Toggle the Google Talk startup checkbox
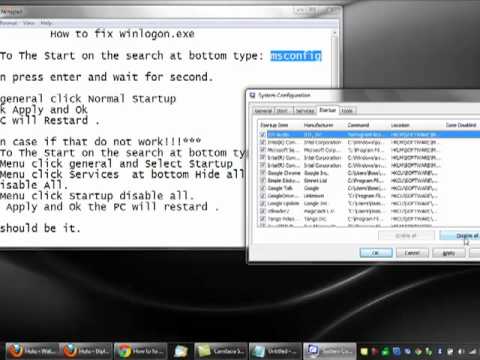Image resolution: width=480 pixels, height=360 pixels. 263,188
